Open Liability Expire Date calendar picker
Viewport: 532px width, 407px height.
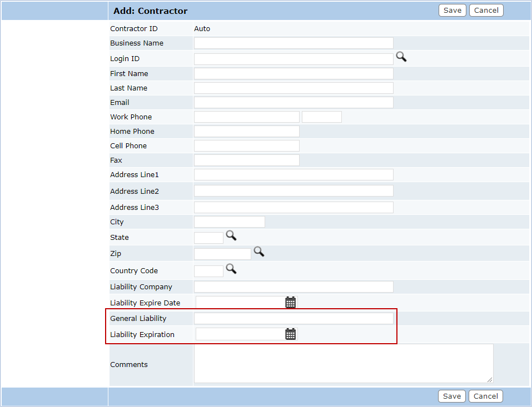290,302
